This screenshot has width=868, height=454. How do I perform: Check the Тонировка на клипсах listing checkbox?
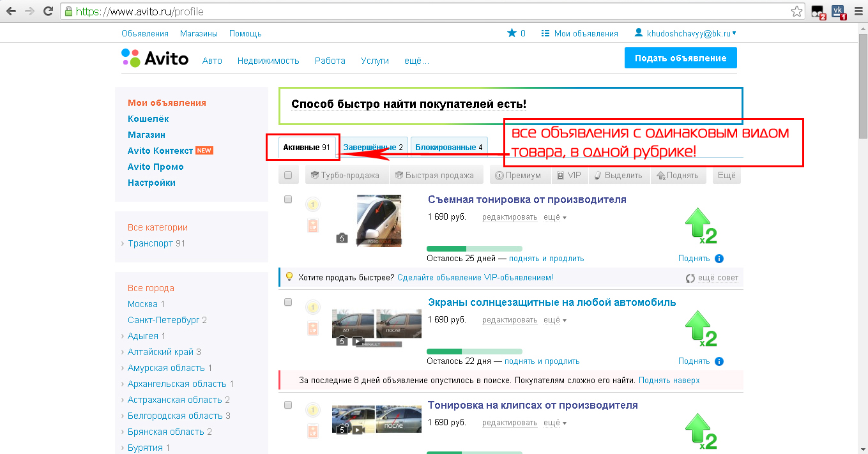point(288,405)
